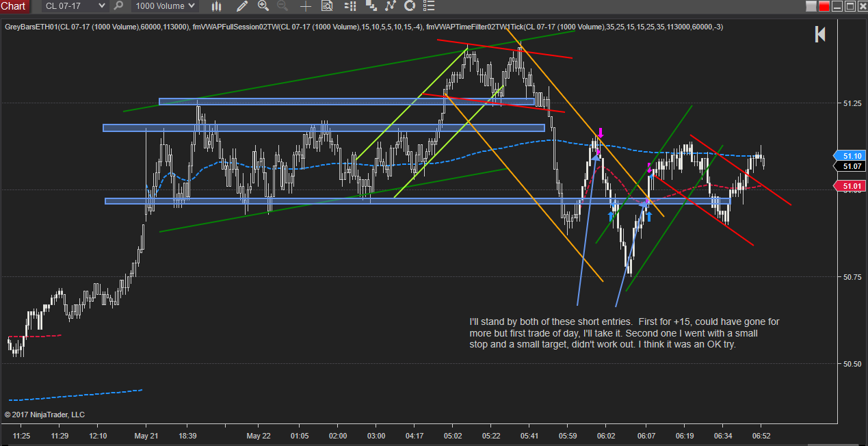Click the 11:25 time axis label
Screen dimensions: 868x446
point(21,436)
